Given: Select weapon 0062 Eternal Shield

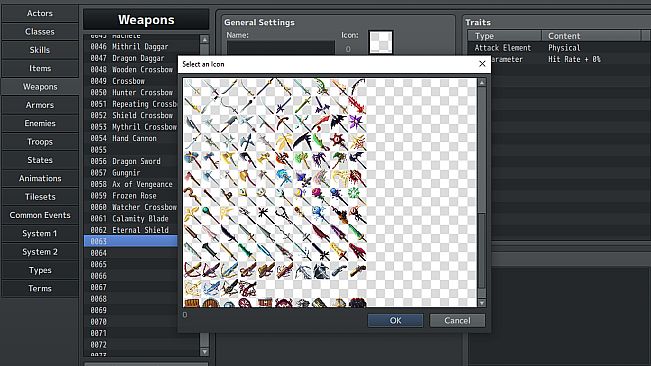Looking at the screenshot, I should tap(131, 230).
